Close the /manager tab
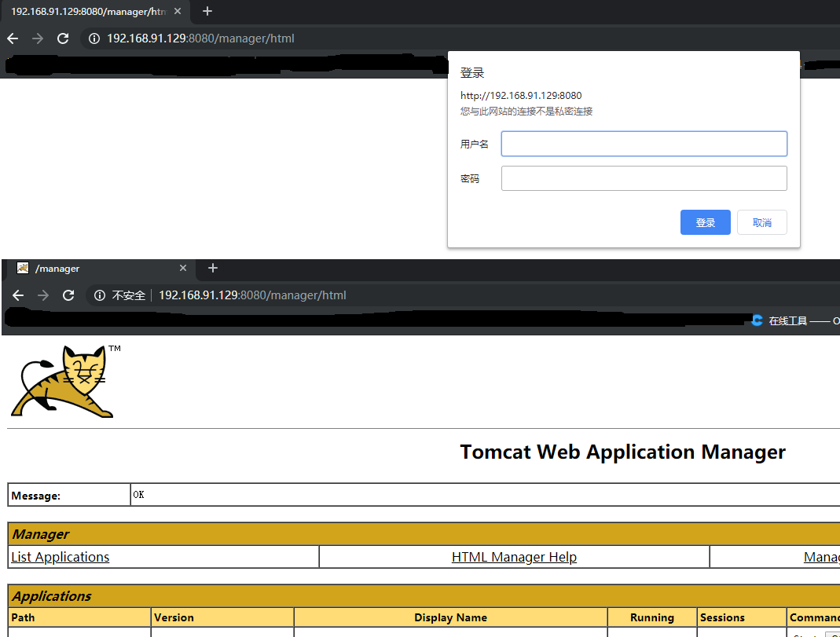The width and height of the screenshot is (840, 637). (182, 268)
